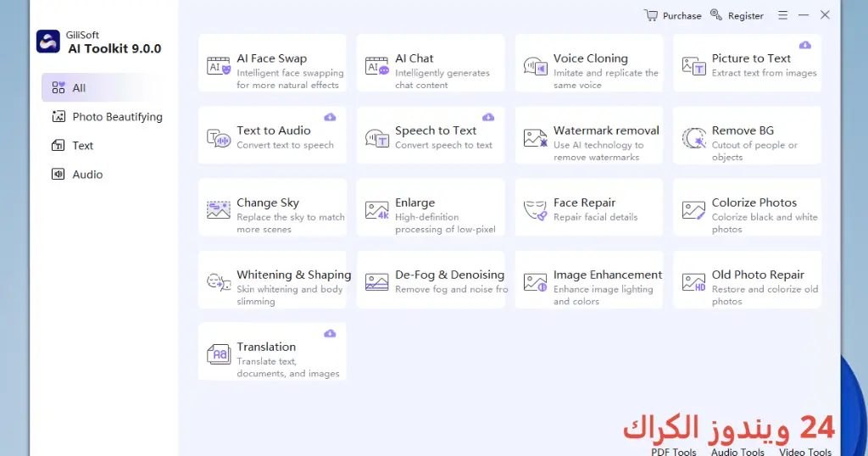Click 'Colorize black and white photos' description
Screen dimensions: 868x456
click(765, 223)
